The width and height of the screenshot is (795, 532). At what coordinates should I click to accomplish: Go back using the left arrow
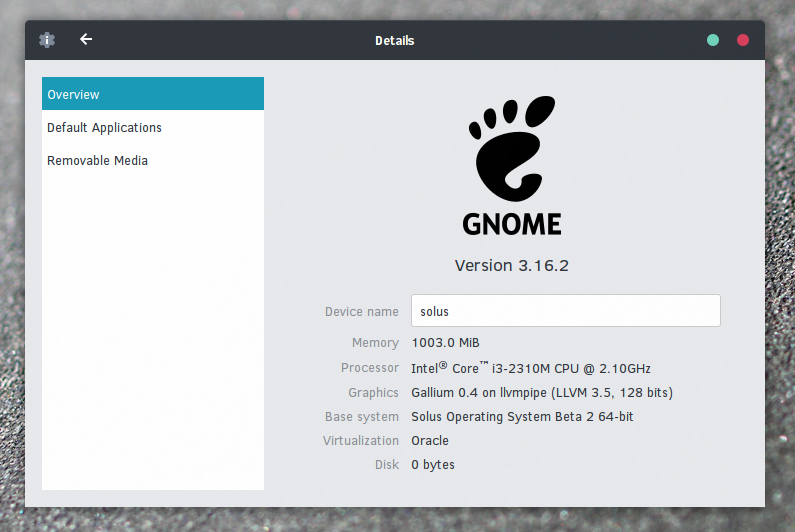pos(86,39)
